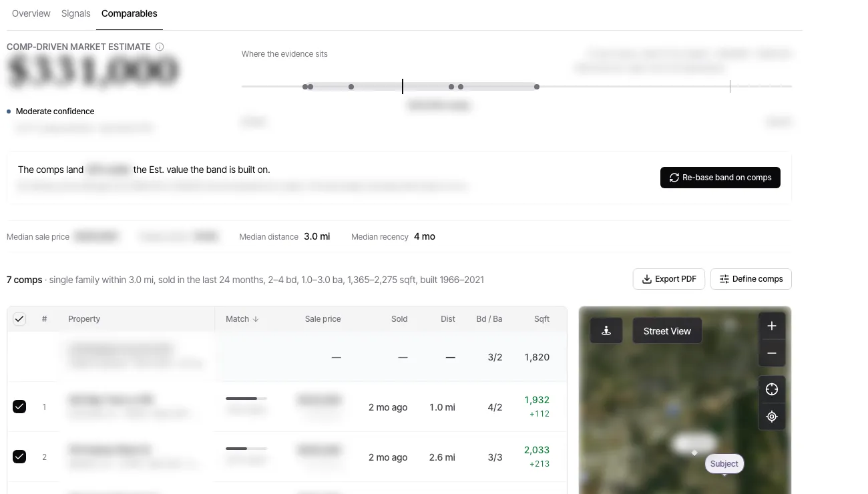Open the Overview tab
868x494 pixels.
point(31,13)
